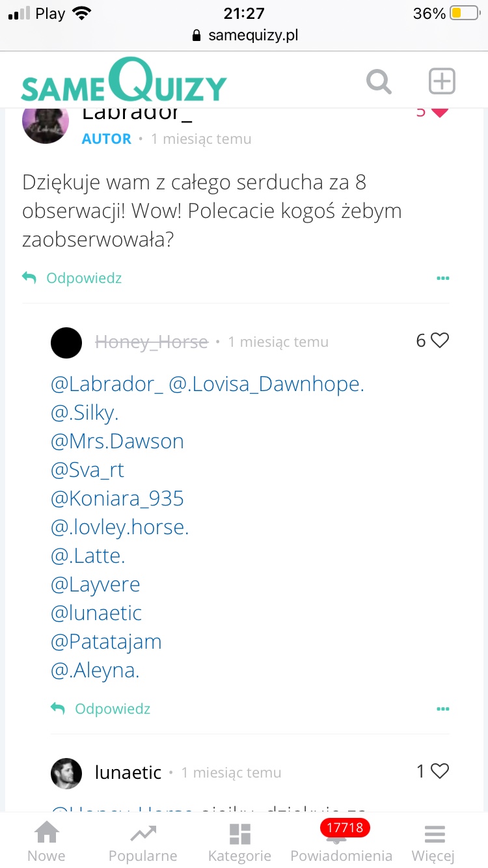488x868 pixels.
Task: Switch to the Popularne tab
Action: pos(142,843)
